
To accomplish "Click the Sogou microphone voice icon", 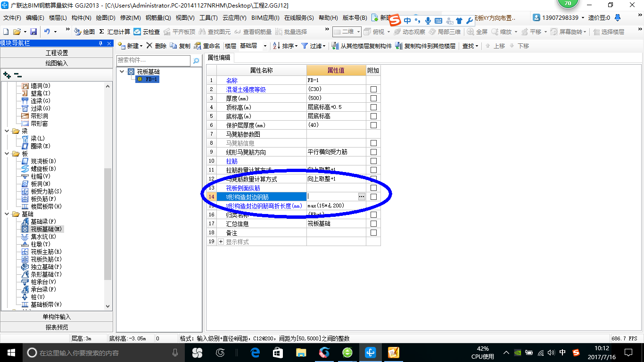I will click(x=428, y=21).
